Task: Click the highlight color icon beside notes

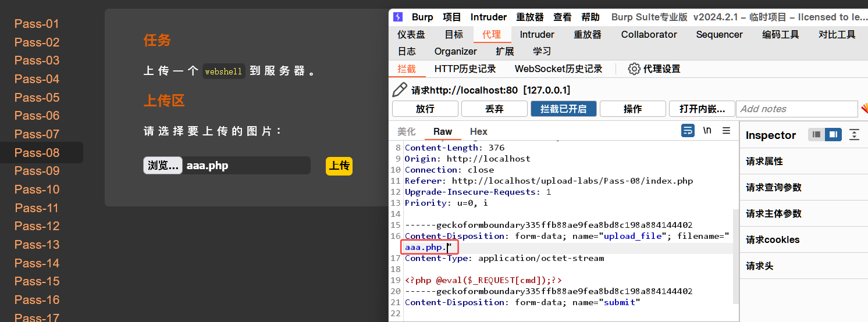Action: (x=864, y=109)
